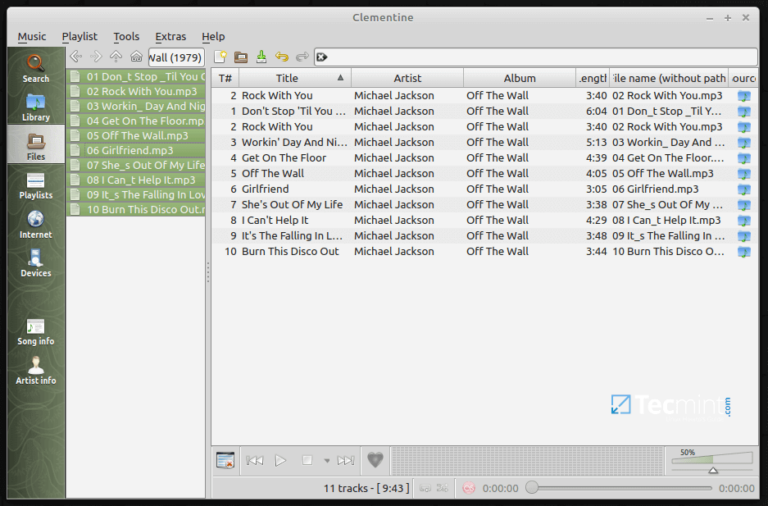Toggle shuffle mode icon in status bar
The image size is (768, 506).
coord(442,488)
